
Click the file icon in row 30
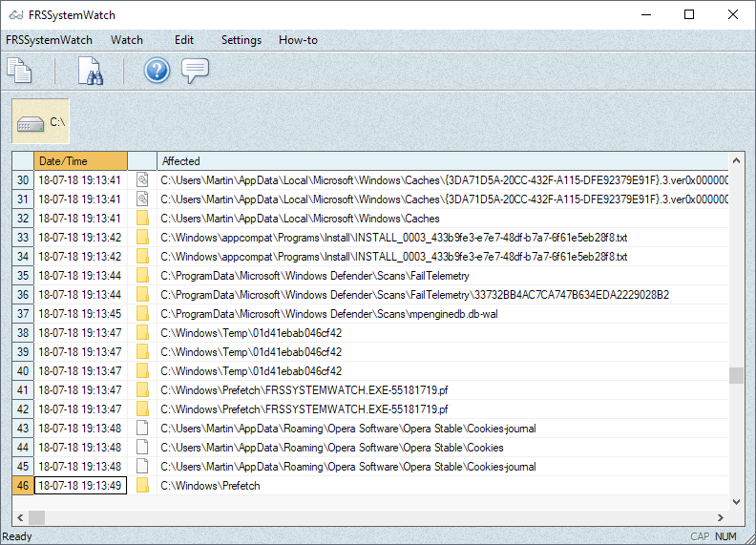pos(142,180)
